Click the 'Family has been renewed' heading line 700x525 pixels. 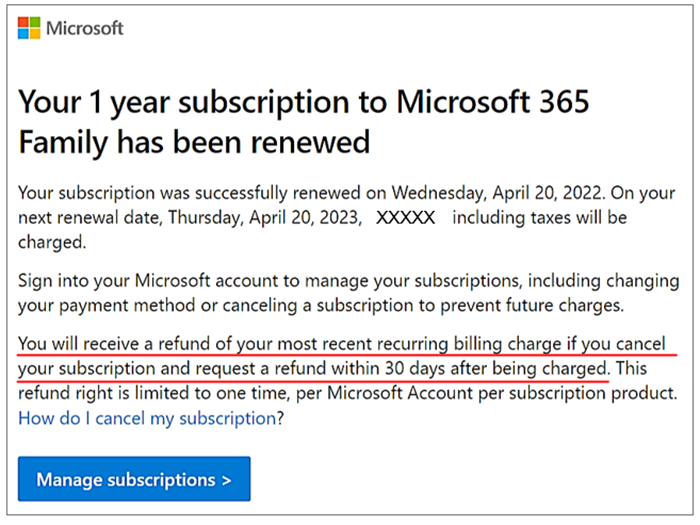194,141
